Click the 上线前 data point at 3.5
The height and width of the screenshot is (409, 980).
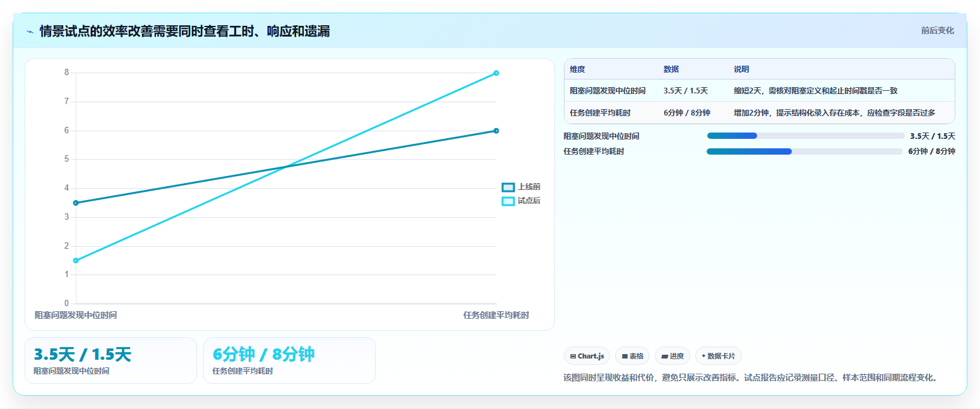point(76,203)
